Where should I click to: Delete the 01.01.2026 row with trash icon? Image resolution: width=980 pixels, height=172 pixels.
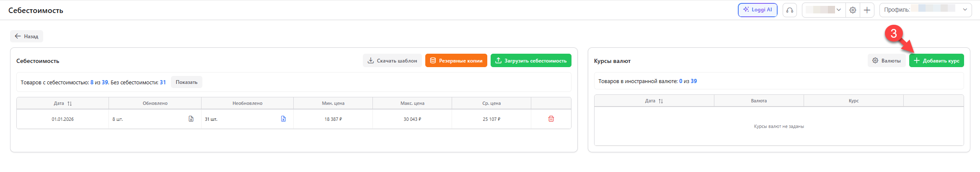(x=551, y=119)
